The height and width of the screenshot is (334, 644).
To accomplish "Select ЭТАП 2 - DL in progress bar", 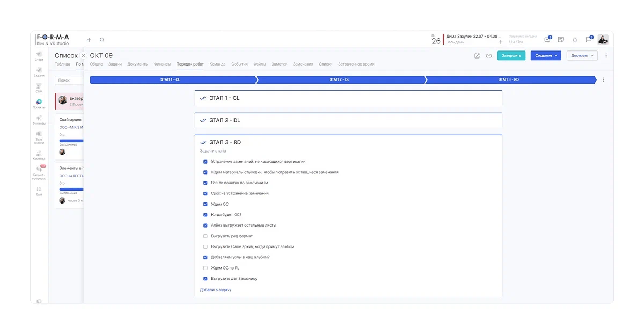I will [x=339, y=79].
